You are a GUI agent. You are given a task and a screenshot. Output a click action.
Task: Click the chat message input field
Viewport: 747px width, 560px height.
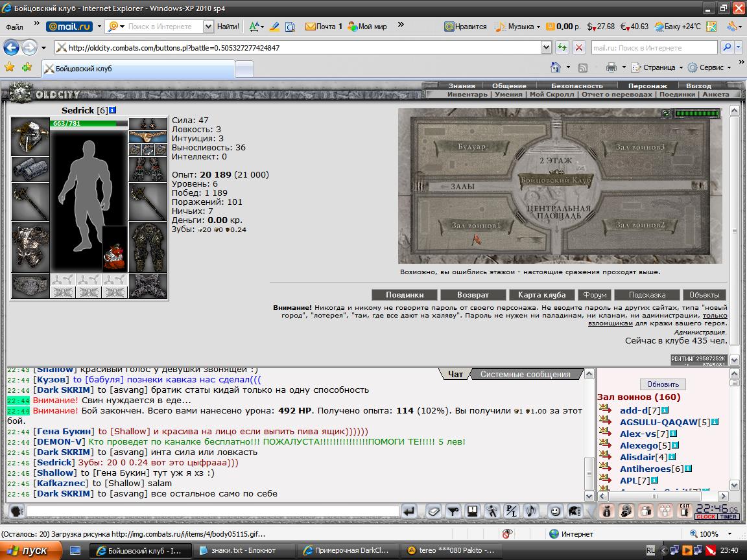pos(213,511)
